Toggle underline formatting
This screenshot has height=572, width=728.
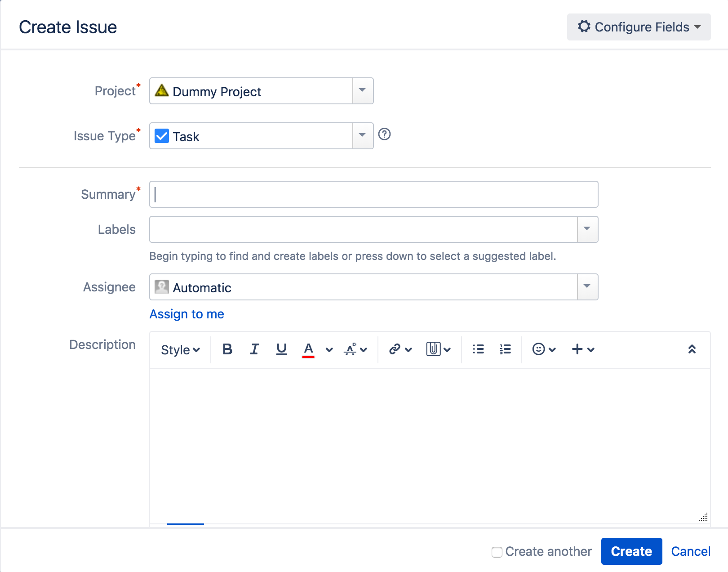[281, 349]
